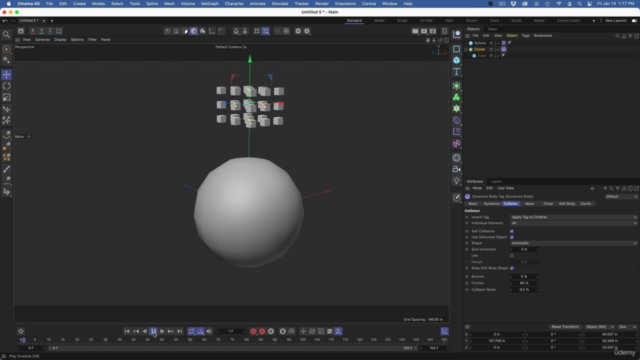Viewport: 640px width, 360px height.
Task: Switch to the Cache tab
Action: coord(585,204)
